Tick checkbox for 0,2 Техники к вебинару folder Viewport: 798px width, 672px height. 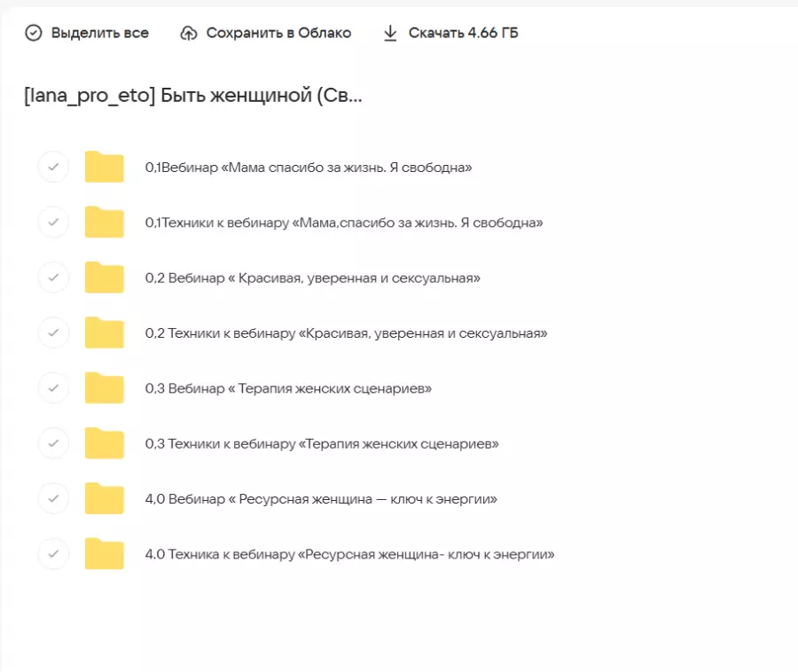coord(53,333)
